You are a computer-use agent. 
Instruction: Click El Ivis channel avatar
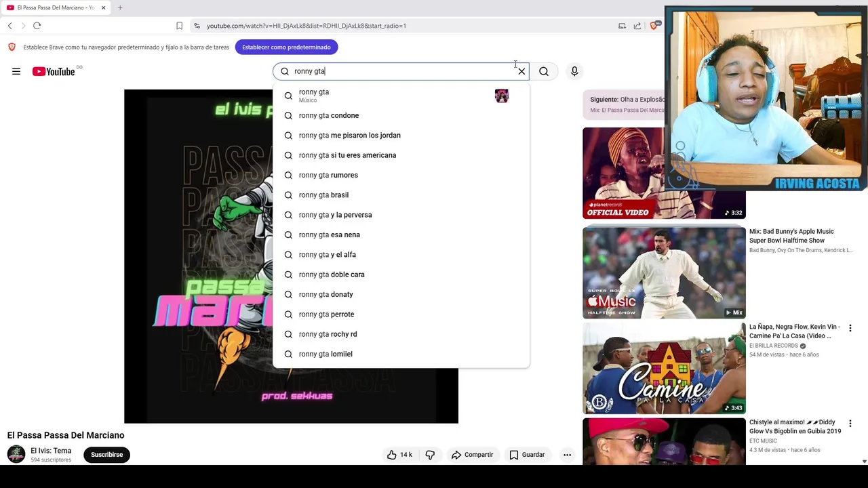[16, 454]
